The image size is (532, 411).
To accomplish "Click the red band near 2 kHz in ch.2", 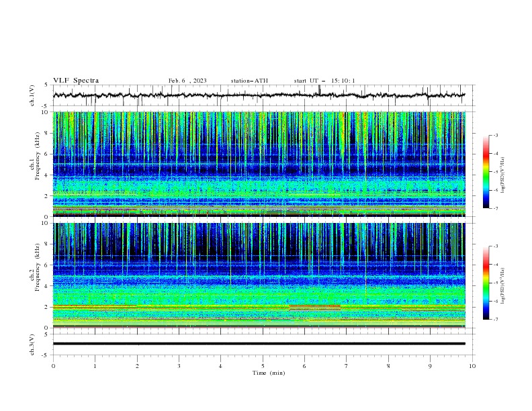I will (x=315, y=306).
